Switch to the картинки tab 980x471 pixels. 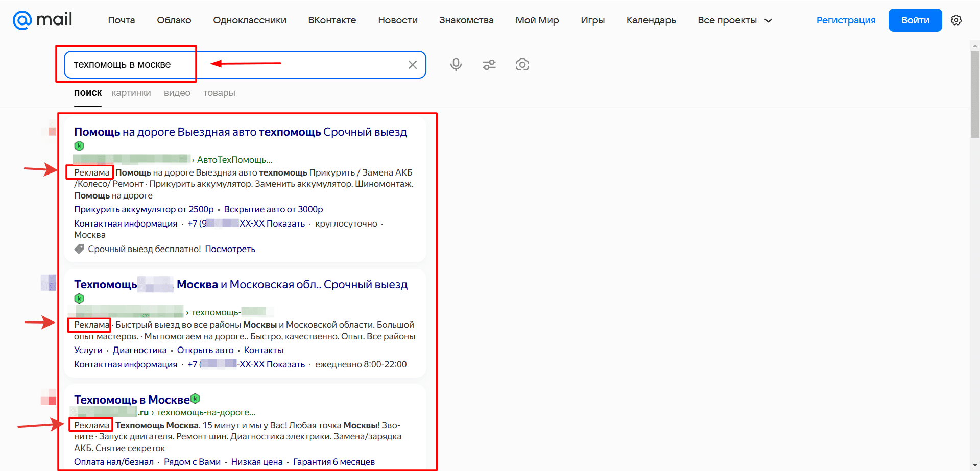[x=131, y=93]
